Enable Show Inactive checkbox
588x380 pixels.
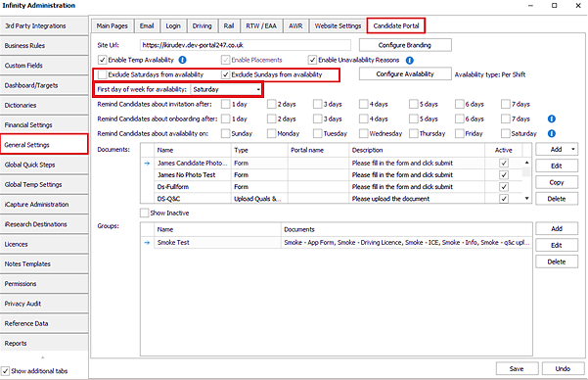tap(145, 213)
